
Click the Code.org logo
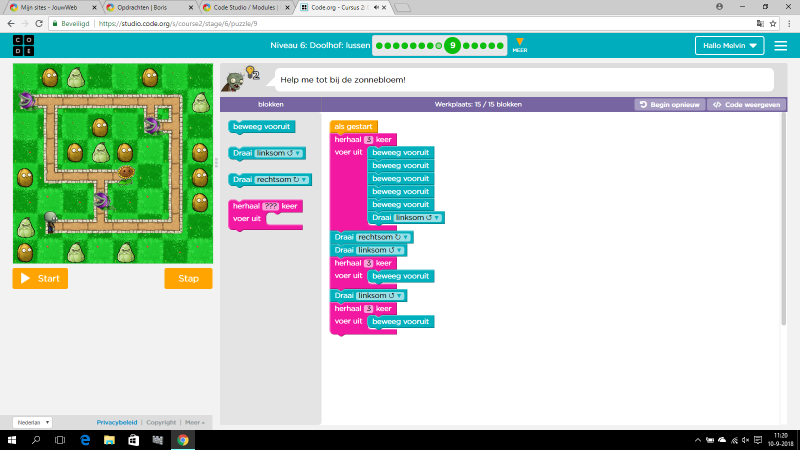(x=23, y=45)
